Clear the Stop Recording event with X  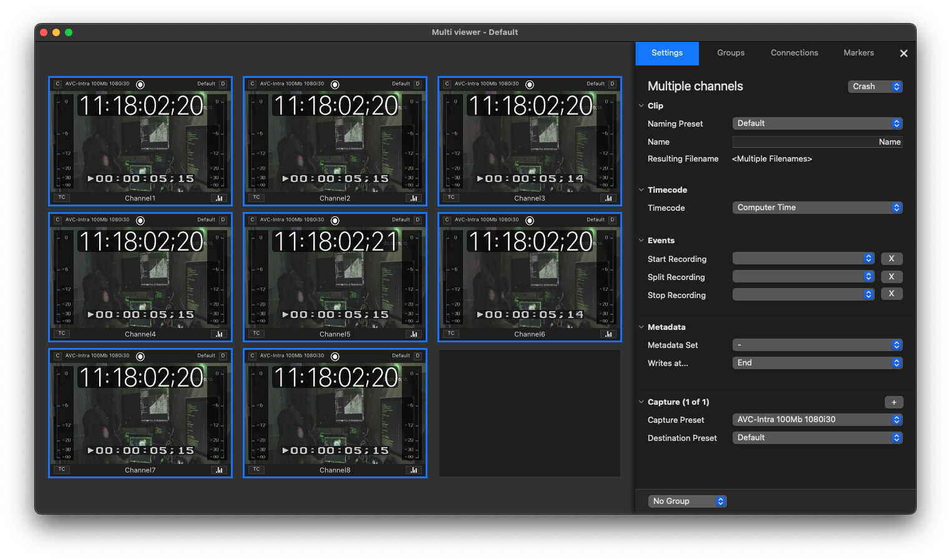coord(892,294)
